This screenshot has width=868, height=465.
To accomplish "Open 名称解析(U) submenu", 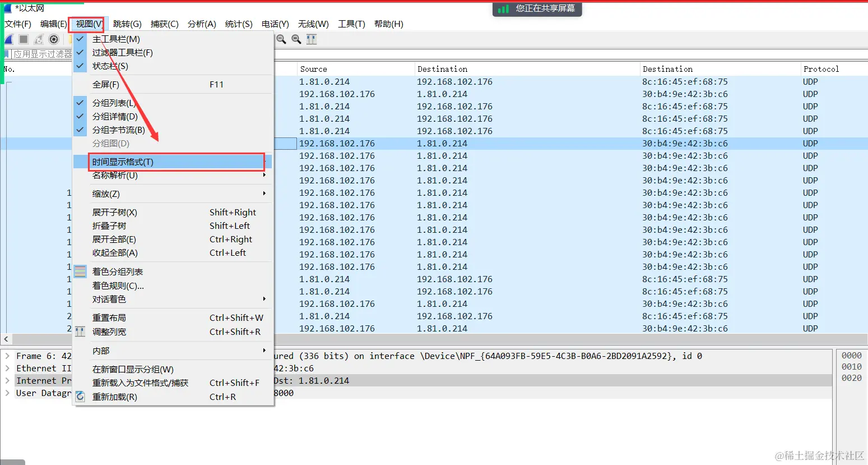I will [173, 176].
